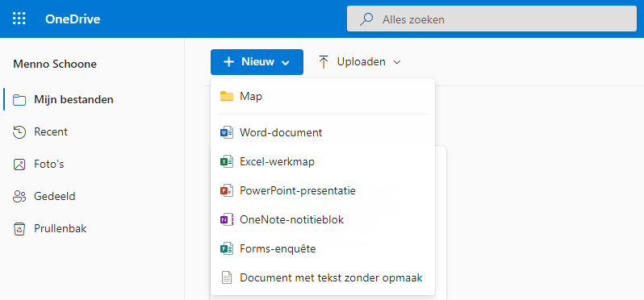Collapse the Nieuw dropdown chevron
This screenshot has width=644, height=300.
(x=286, y=62)
